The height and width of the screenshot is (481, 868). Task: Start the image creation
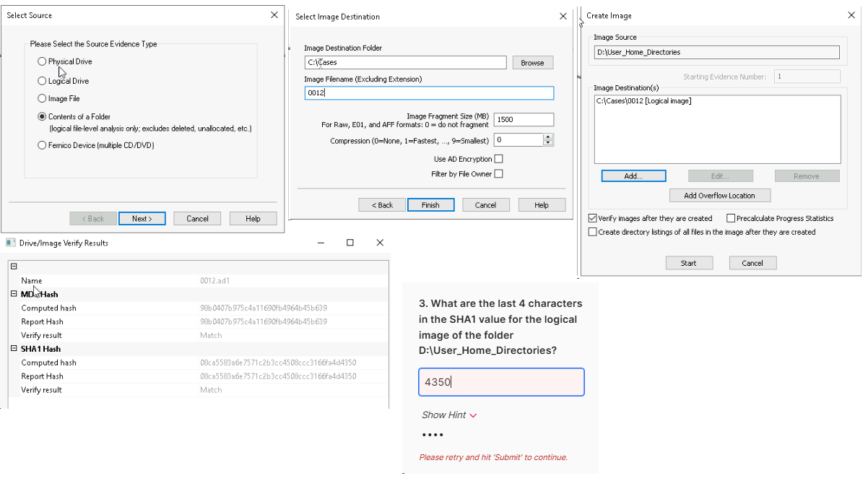[688, 263]
